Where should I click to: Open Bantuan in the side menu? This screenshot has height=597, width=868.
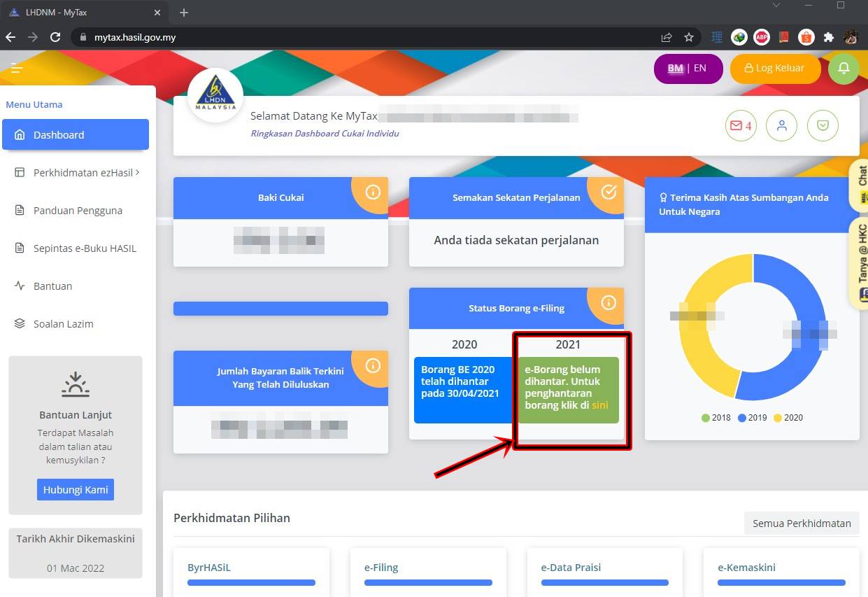76,286
